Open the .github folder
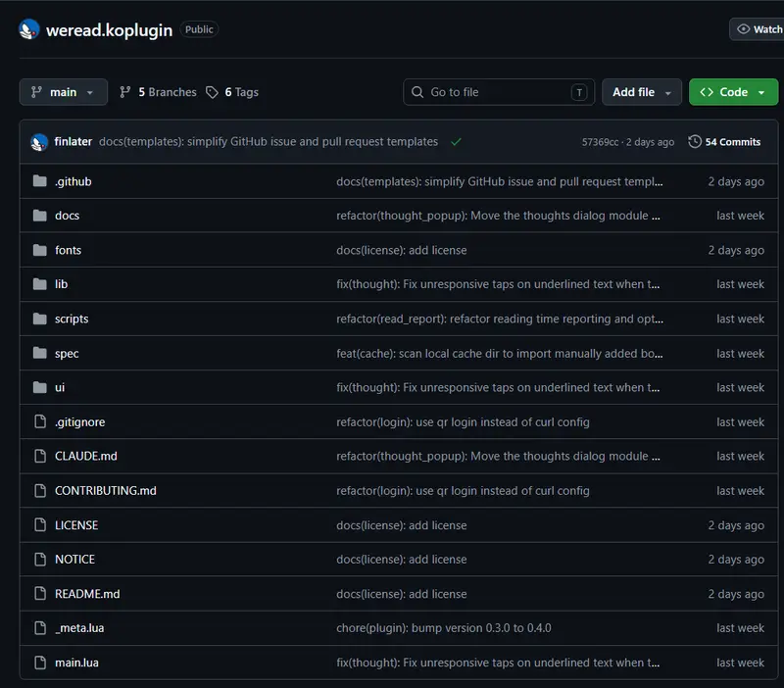This screenshot has width=784, height=688. tap(73, 181)
